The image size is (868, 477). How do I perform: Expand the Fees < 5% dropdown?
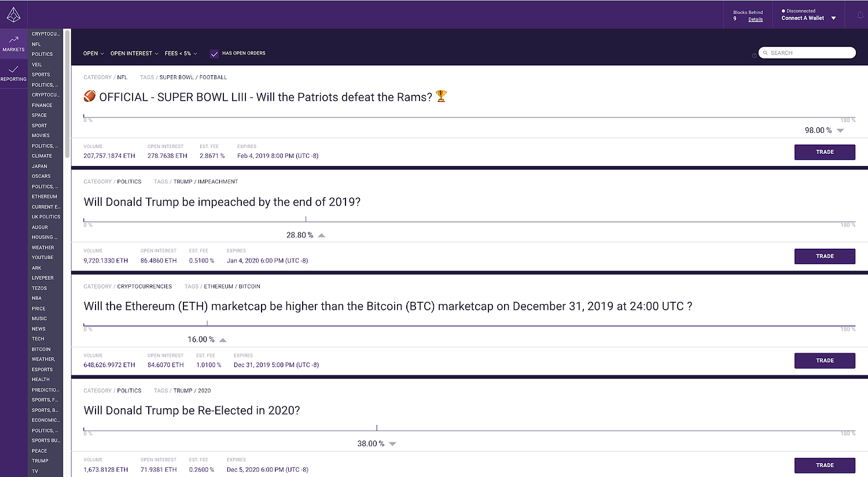pos(181,53)
